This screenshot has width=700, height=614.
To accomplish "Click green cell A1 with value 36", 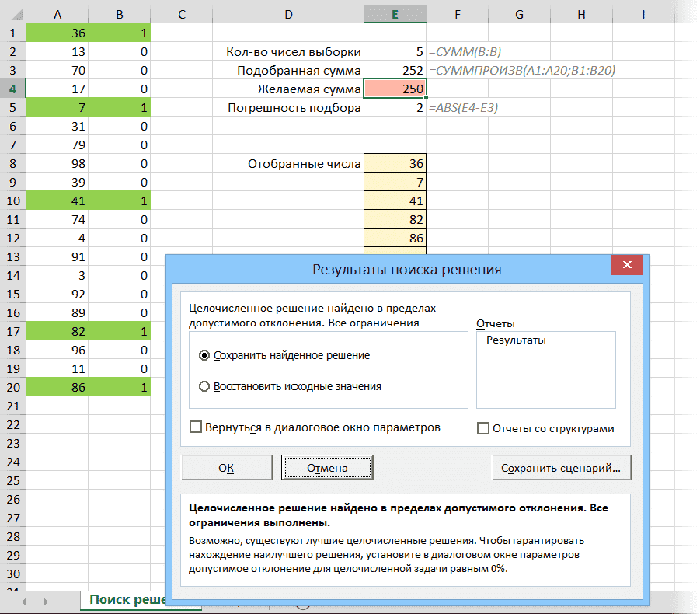I will [57, 33].
